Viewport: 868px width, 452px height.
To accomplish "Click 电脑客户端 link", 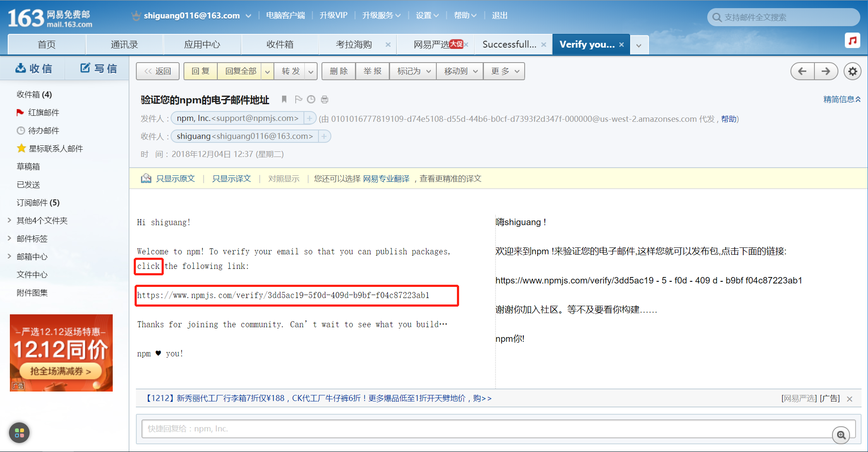I will 285,15.
